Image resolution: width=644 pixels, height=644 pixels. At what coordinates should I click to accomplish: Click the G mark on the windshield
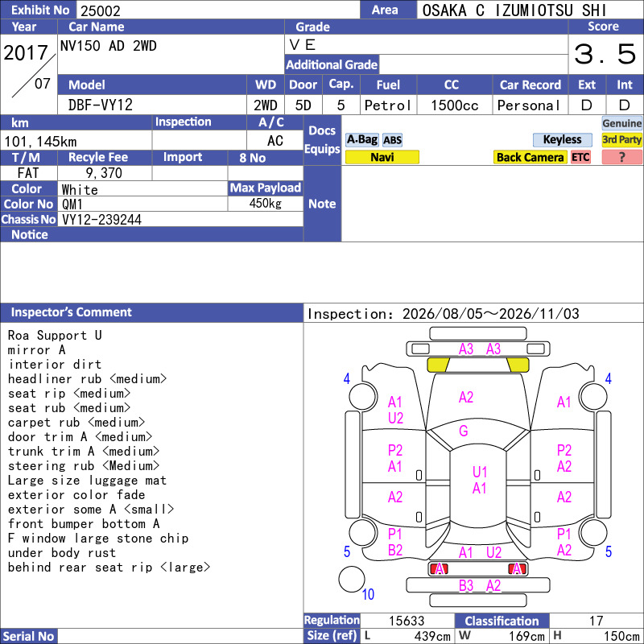[x=464, y=431]
